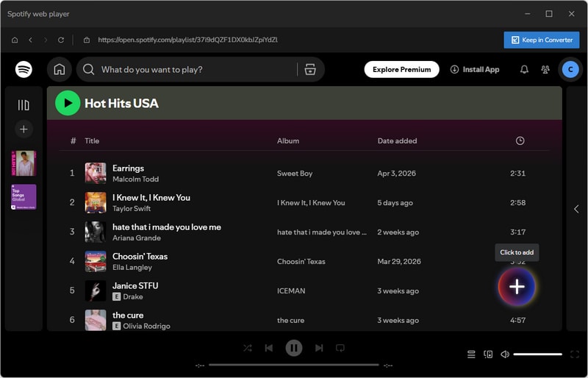Mute using the volume speaker icon
The width and height of the screenshot is (588, 378).
[505, 354]
